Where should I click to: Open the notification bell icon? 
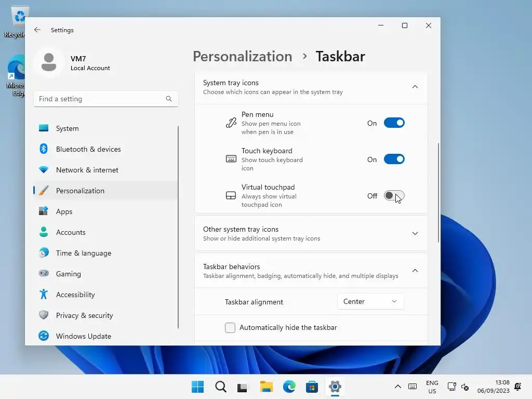click(518, 387)
